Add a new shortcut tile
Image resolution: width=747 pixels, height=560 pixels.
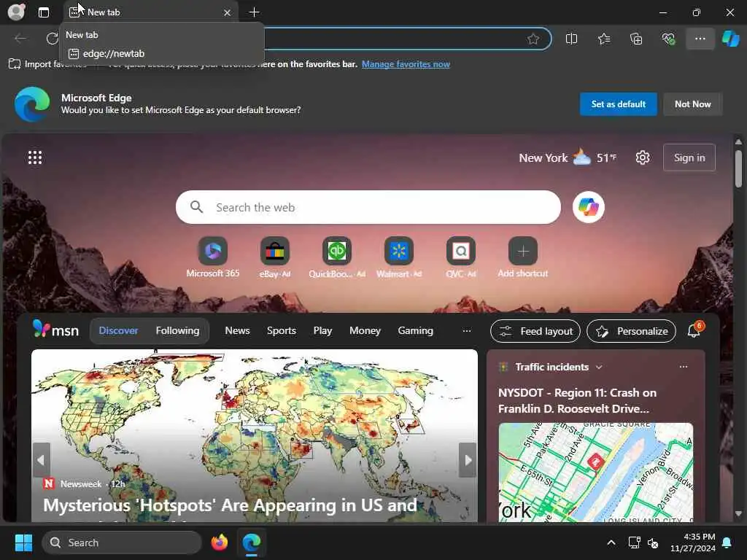click(522, 257)
